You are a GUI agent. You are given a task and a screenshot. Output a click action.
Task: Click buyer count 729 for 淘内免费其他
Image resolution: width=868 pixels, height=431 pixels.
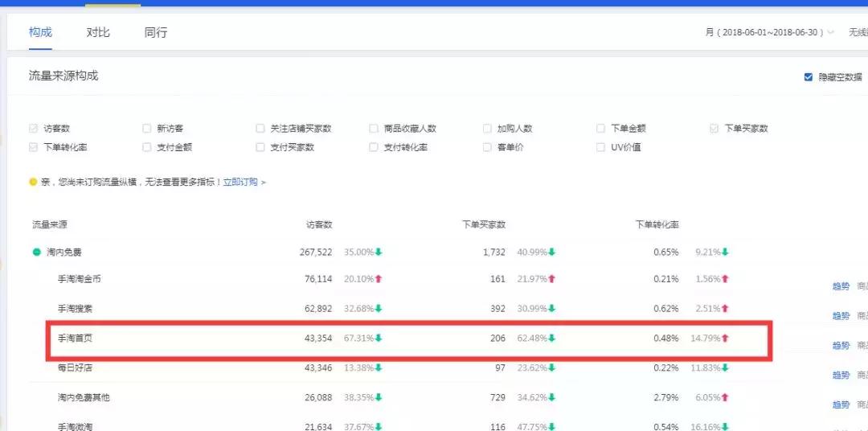(x=497, y=397)
